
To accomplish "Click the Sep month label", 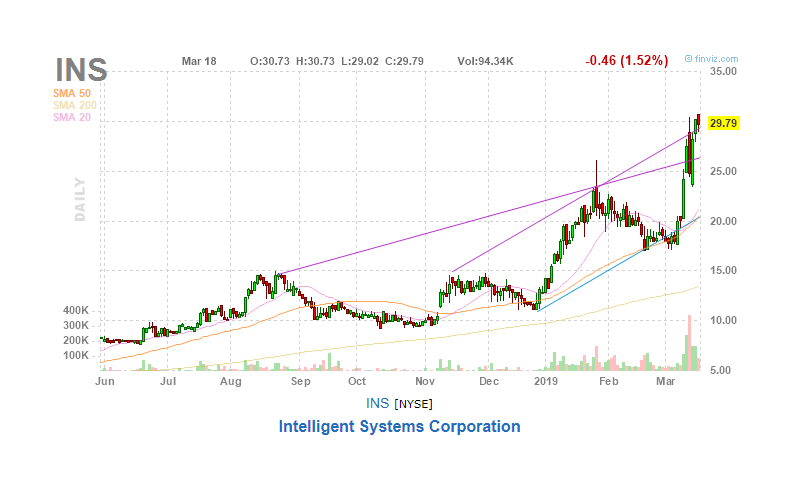I will pyautogui.click(x=300, y=381).
